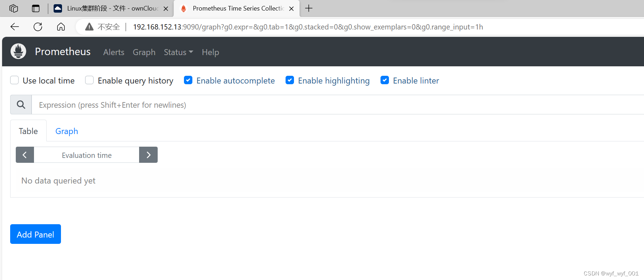The width and height of the screenshot is (644, 280).
Task: Disable the Enable autocomplete checkbox
Action: pos(188,80)
